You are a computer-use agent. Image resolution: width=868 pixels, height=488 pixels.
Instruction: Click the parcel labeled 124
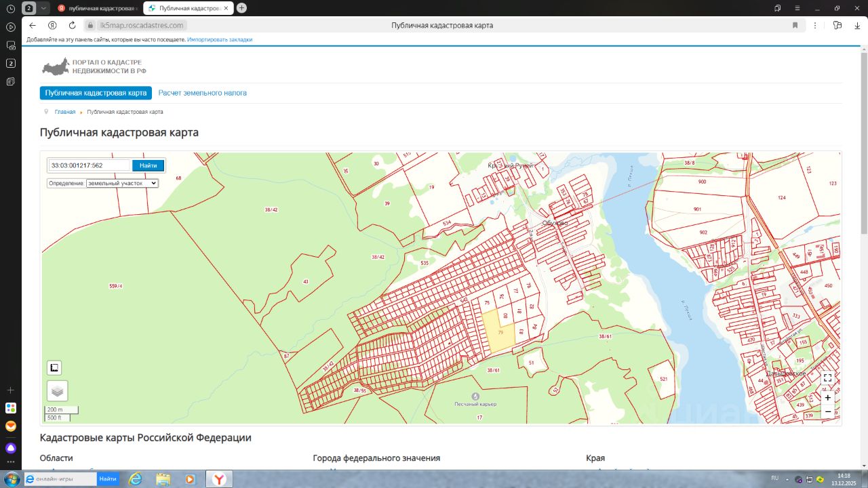pos(782,198)
